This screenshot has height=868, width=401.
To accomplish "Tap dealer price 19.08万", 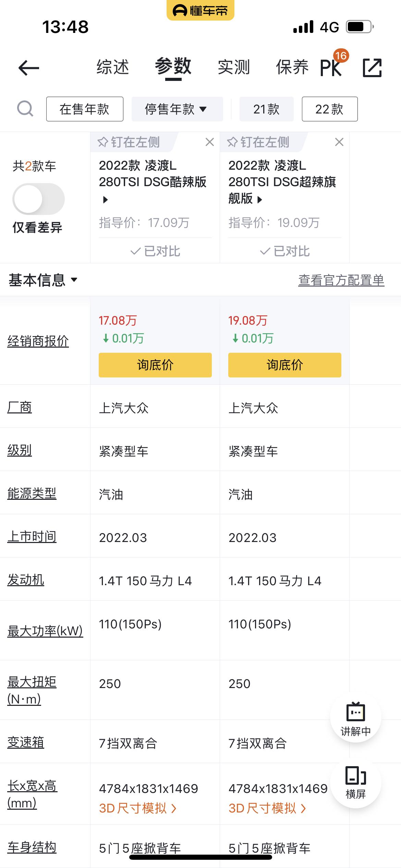I will click(247, 321).
